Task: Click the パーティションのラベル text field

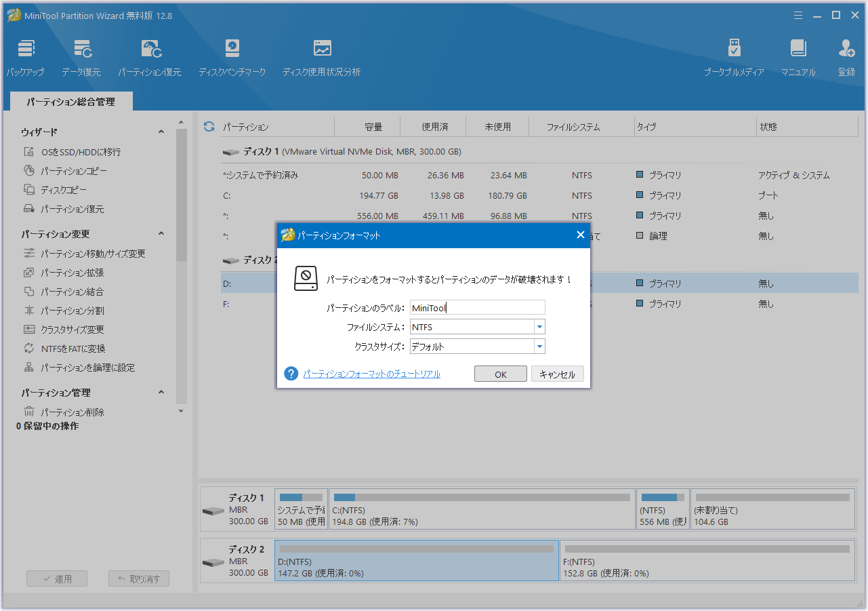Action: (x=477, y=308)
